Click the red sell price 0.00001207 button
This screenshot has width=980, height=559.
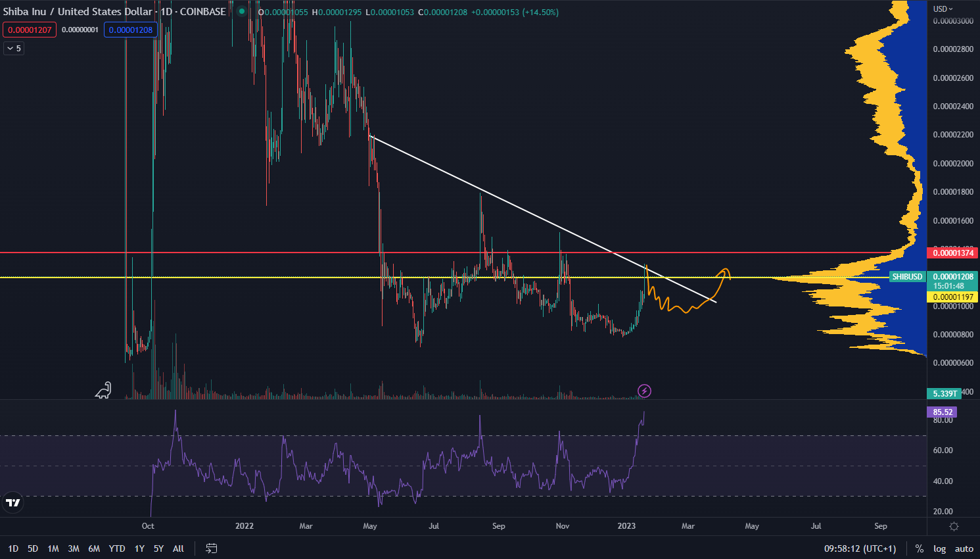coord(30,30)
